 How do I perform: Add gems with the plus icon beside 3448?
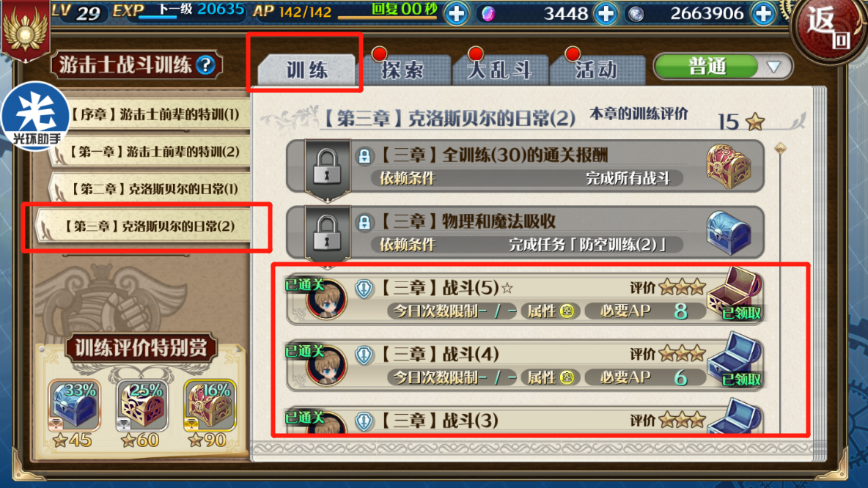coord(606,13)
